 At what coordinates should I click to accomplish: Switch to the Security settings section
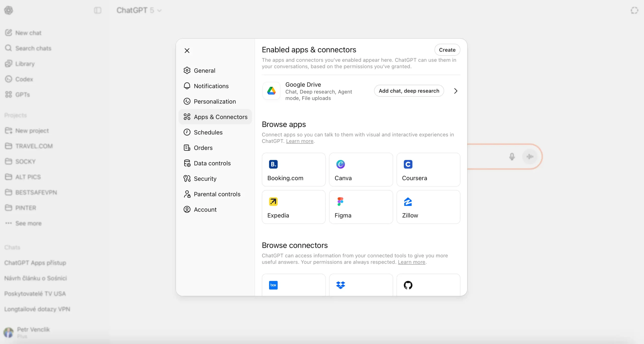(x=205, y=179)
